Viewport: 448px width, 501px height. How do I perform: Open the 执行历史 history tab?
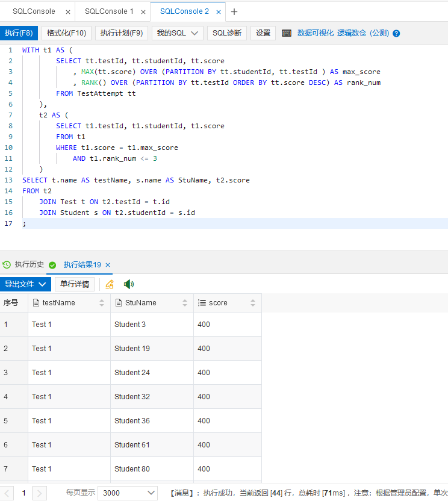tap(23, 264)
